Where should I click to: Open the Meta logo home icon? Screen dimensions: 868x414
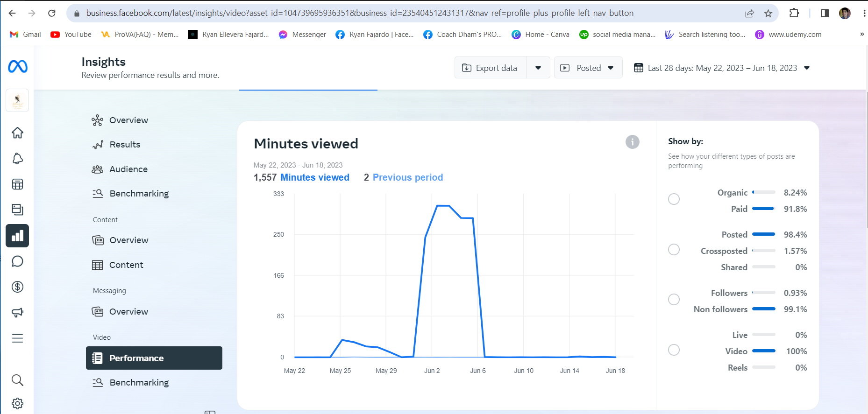point(18,67)
